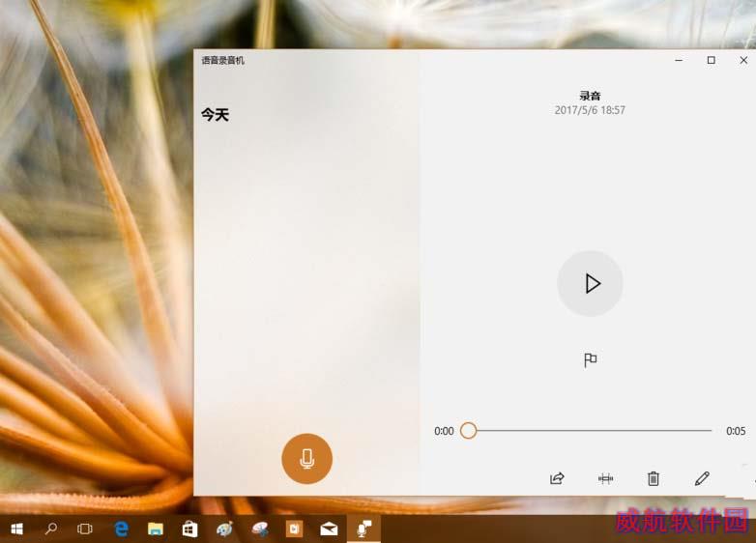Click the 今天 section header
Screen dimensions: 756x543
pos(215,115)
